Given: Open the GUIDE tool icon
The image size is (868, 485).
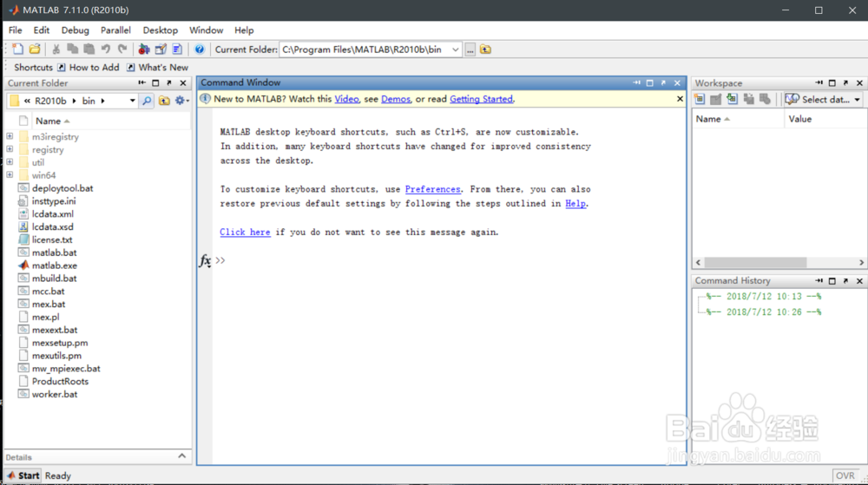Looking at the screenshot, I should pyautogui.click(x=161, y=49).
